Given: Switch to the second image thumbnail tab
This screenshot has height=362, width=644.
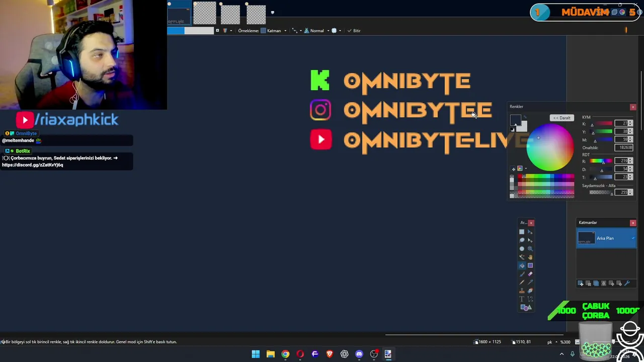Looking at the screenshot, I should pyautogui.click(x=205, y=14).
